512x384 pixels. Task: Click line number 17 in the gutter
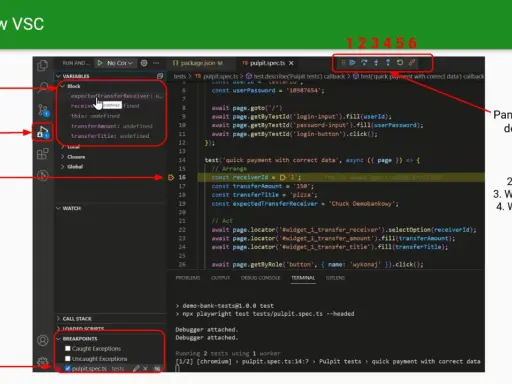[x=182, y=186]
